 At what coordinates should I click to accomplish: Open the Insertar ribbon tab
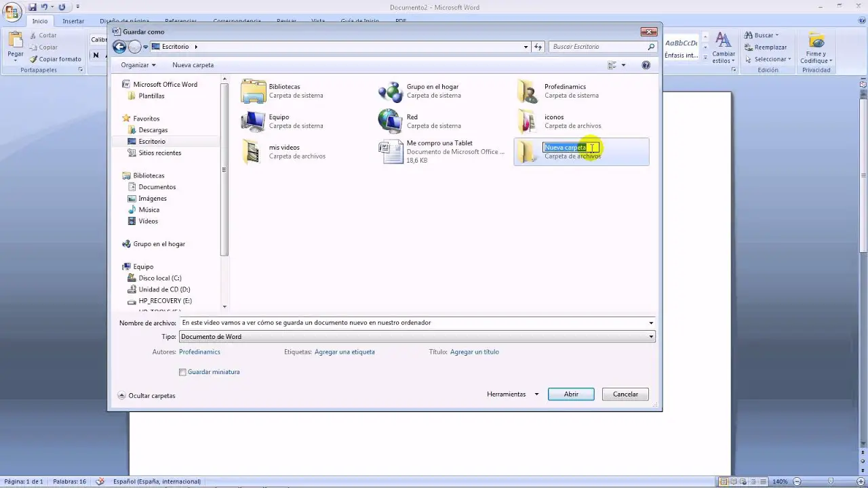tap(73, 21)
